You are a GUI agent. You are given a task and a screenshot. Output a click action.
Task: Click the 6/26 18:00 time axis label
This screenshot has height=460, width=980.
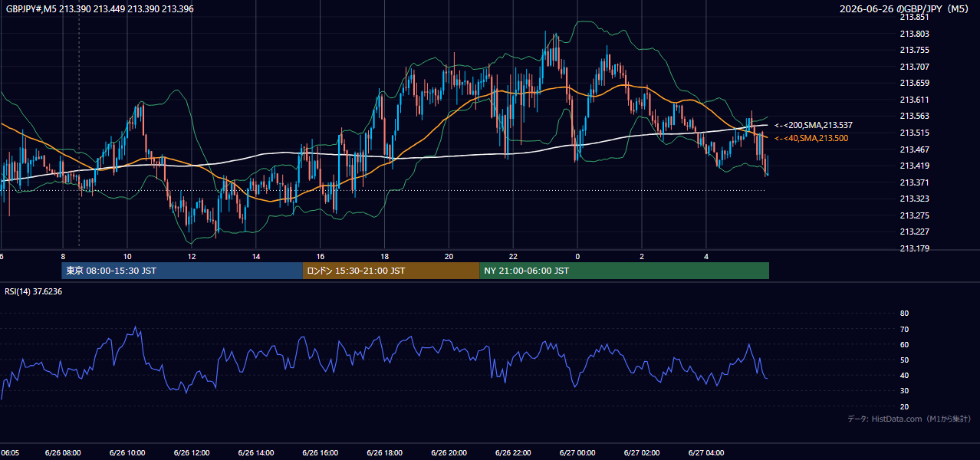385,453
